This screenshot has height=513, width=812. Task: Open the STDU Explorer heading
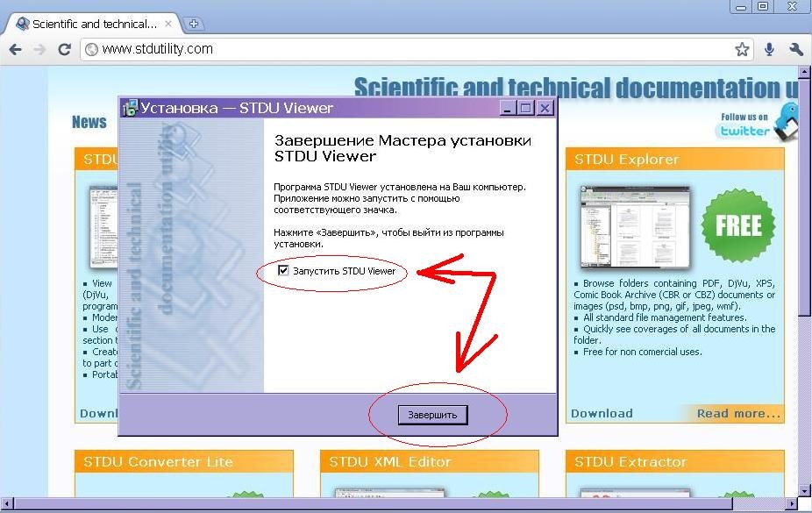626,160
